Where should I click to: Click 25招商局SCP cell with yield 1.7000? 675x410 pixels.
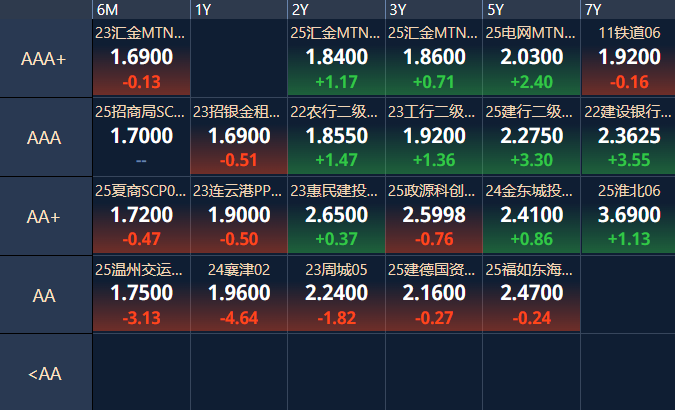(141, 138)
